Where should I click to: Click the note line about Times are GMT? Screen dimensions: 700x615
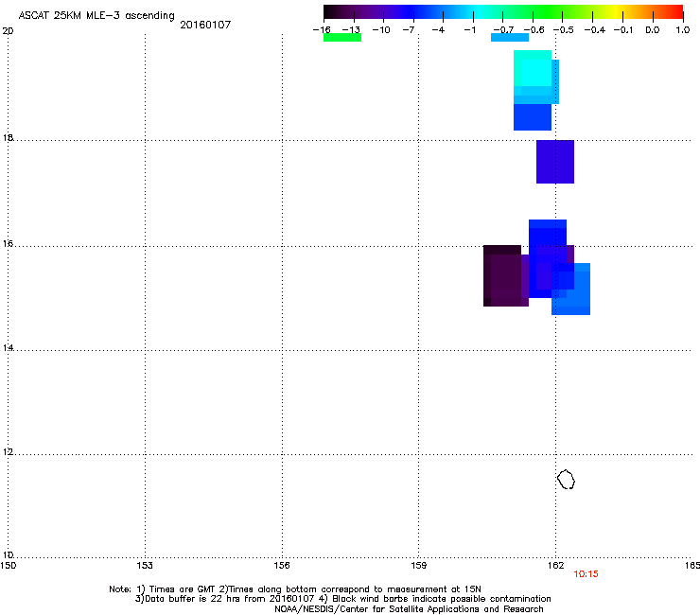[294, 589]
